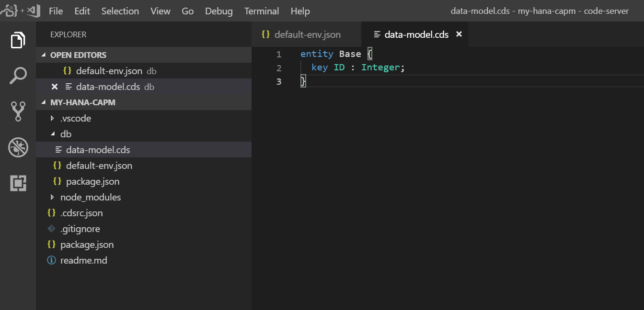This screenshot has height=310, width=644.
Task: Close data-model.cds in Open Editors list
Action: tap(55, 87)
